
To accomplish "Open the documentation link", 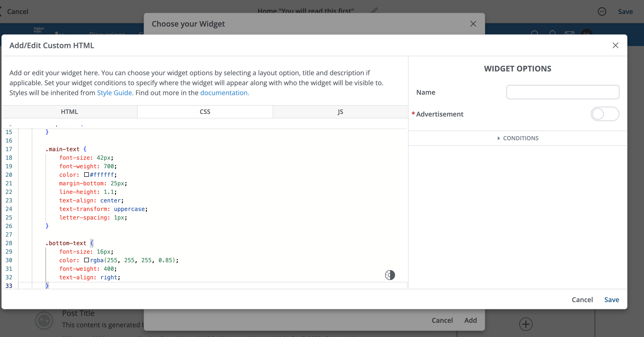I will [225, 93].
